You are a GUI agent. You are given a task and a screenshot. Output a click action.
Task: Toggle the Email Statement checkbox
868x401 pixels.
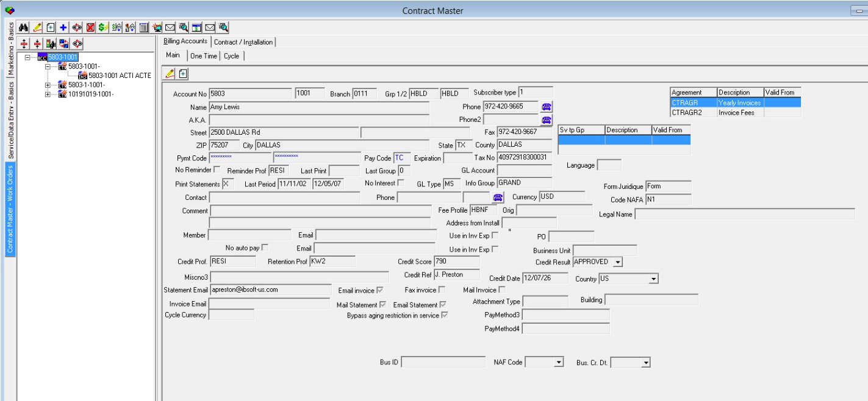[x=443, y=303]
